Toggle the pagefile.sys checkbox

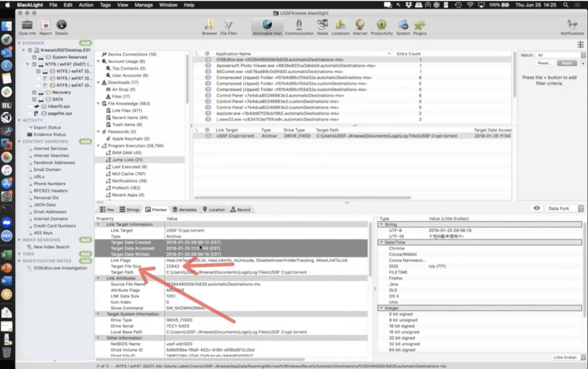click(x=30, y=113)
